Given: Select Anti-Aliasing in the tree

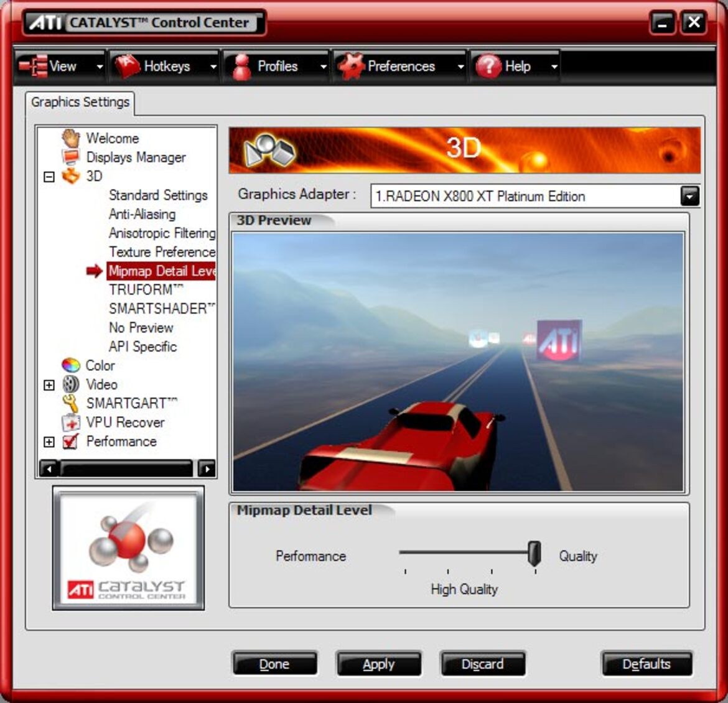Looking at the screenshot, I should coord(142,214).
